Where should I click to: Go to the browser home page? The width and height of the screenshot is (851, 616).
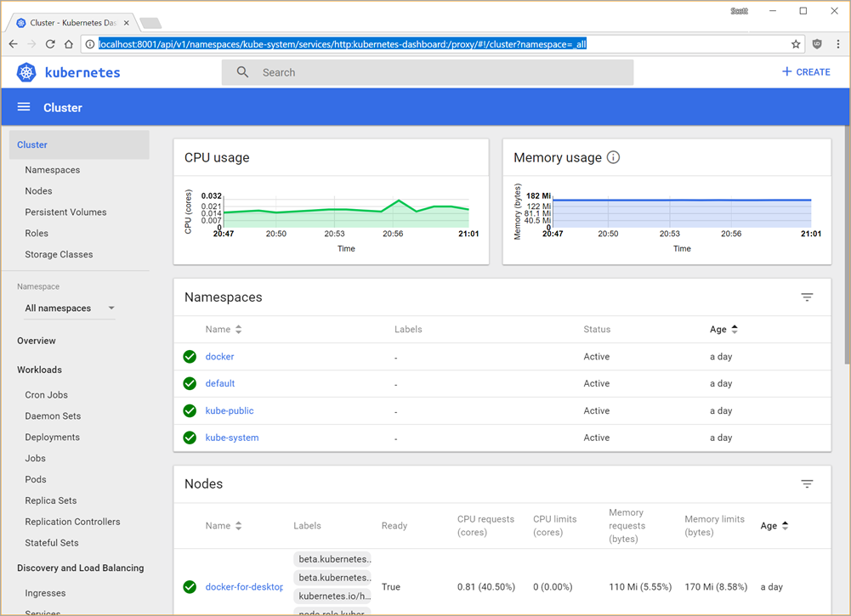[68, 44]
